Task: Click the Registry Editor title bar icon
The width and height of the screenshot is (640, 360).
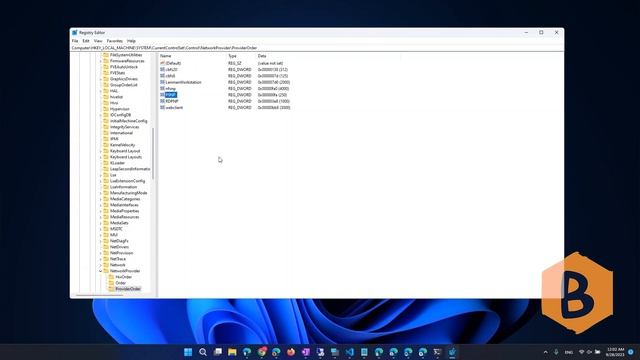Action: (x=75, y=33)
